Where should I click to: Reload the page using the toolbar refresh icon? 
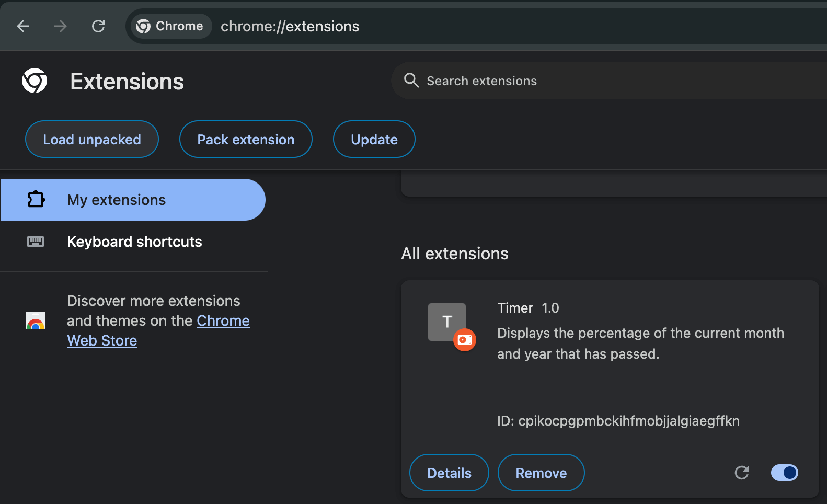click(x=98, y=26)
